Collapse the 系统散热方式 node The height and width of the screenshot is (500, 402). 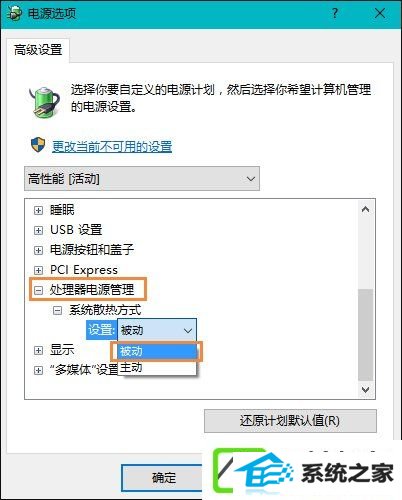(57, 311)
